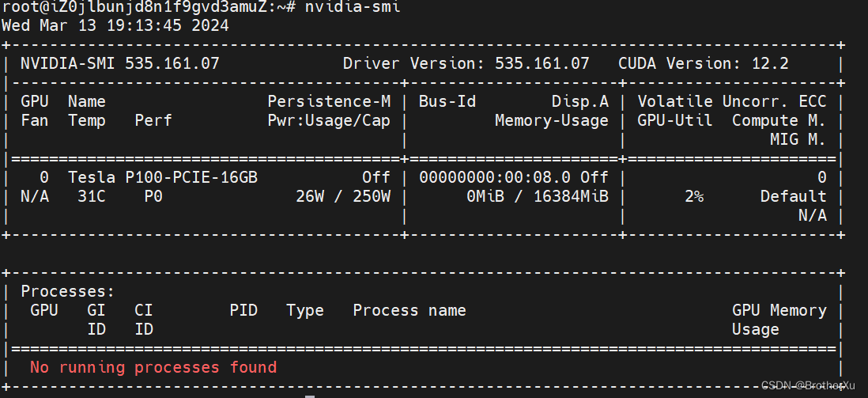Click the bus id 00000000:00:08.0
This screenshot has width=868, height=398.
[495, 177]
